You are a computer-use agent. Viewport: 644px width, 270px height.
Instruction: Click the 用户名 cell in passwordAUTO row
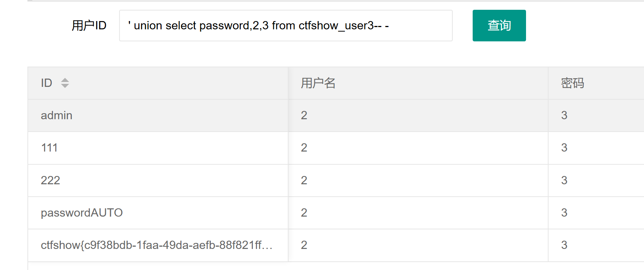click(x=304, y=213)
